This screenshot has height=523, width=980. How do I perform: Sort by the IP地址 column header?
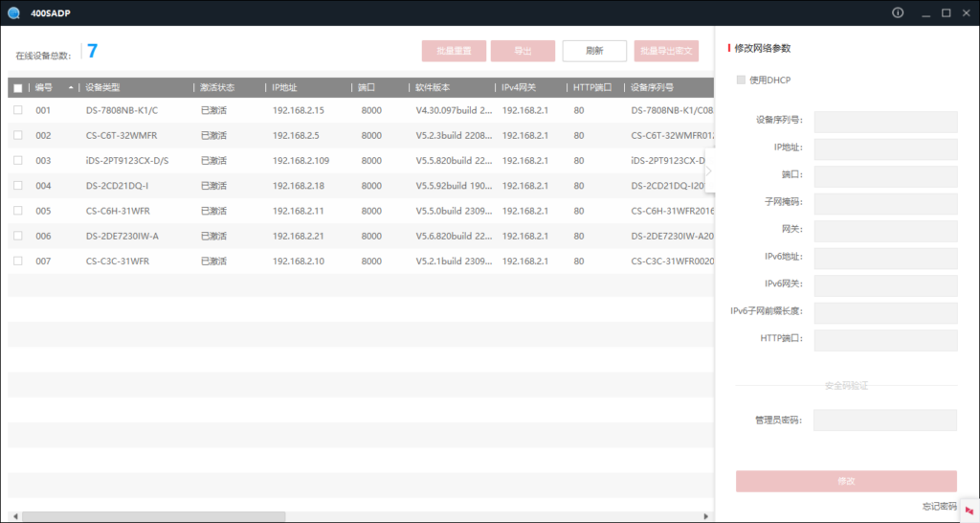click(287, 88)
